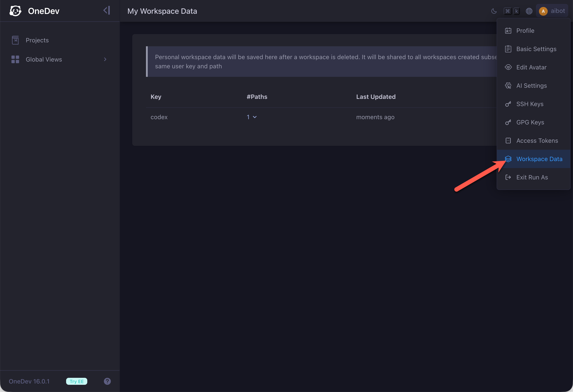Image resolution: width=573 pixels, height=392 pixels.
Task: Click the Key column header
Action: click(x=156, y=97)
